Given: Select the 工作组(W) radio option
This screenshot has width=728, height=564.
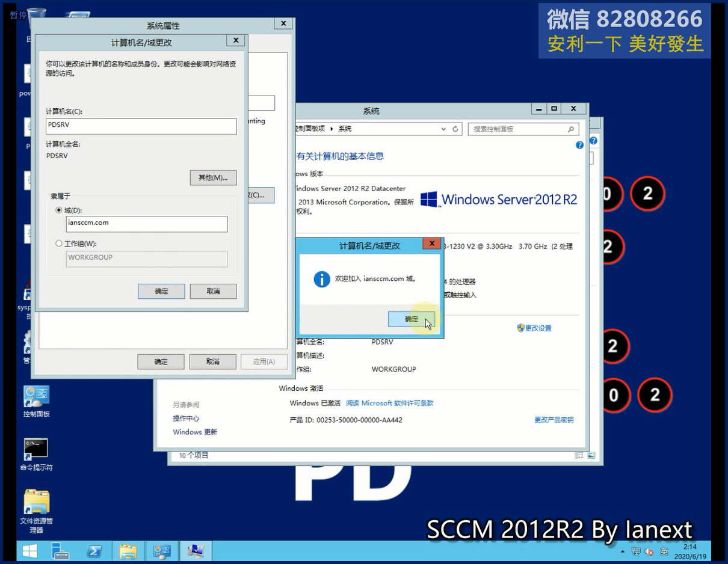Looking at the screenshot, I should (59, 244).
